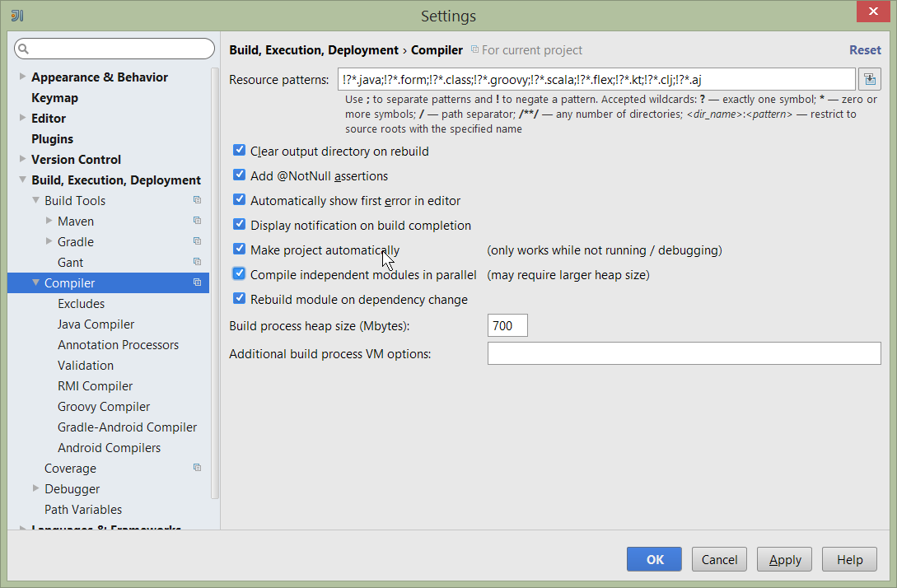897x588 pixels.
Task: Click the project-level icon next to Build Tools
Action: click(x=197, y=200)
